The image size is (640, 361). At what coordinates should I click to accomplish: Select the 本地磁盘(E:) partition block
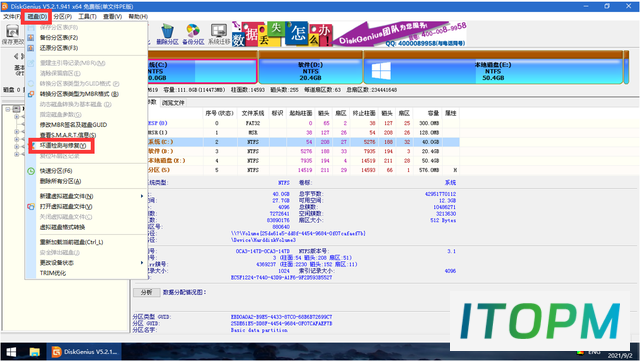493,71
